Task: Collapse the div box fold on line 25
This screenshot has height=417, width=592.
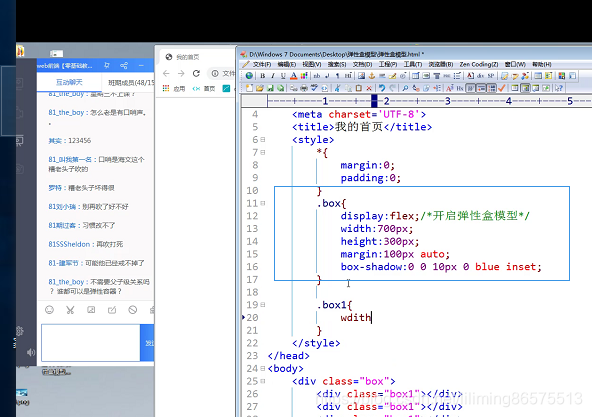Action: [x=263, y=381]
